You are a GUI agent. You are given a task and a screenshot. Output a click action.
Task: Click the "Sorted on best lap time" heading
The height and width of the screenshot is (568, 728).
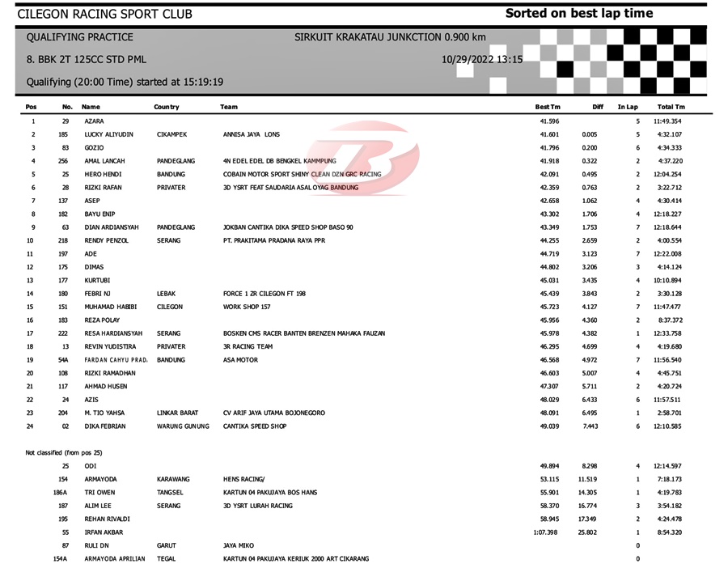(578, 13)
